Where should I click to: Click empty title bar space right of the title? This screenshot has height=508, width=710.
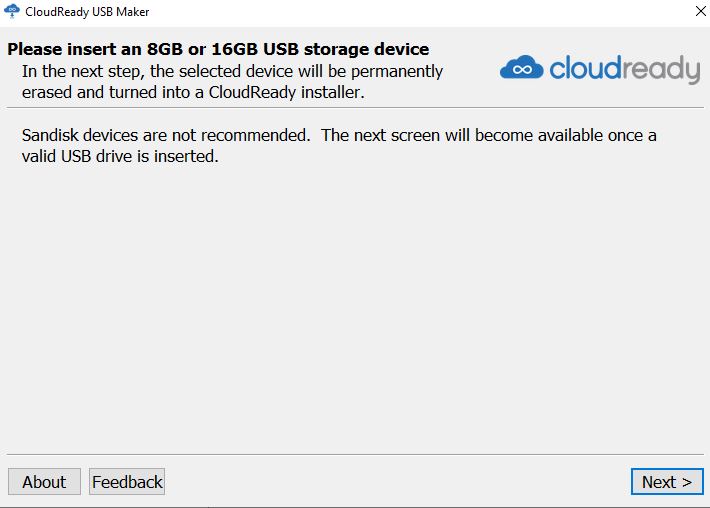tap(400, 12)
